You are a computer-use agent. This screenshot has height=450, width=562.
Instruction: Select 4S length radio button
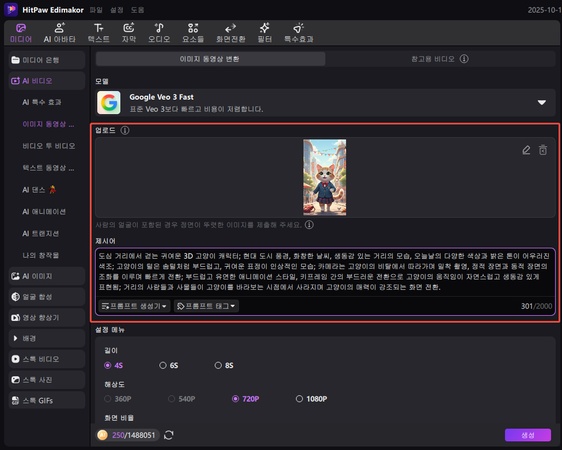108,365
